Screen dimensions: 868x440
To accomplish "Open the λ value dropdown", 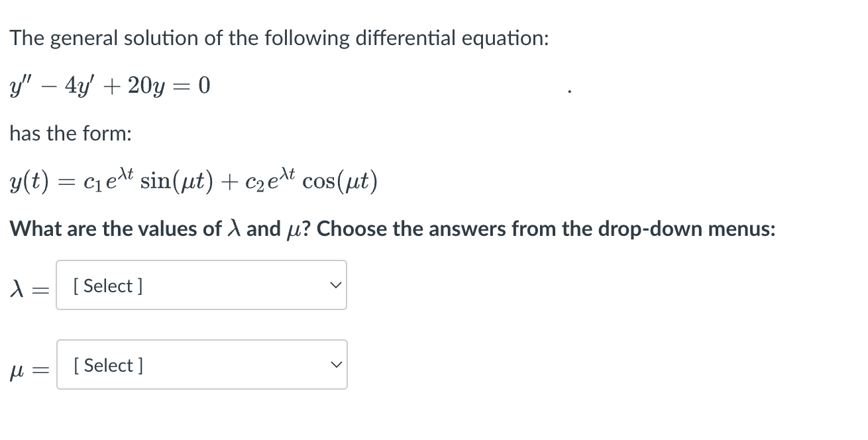I will [201, 285].
